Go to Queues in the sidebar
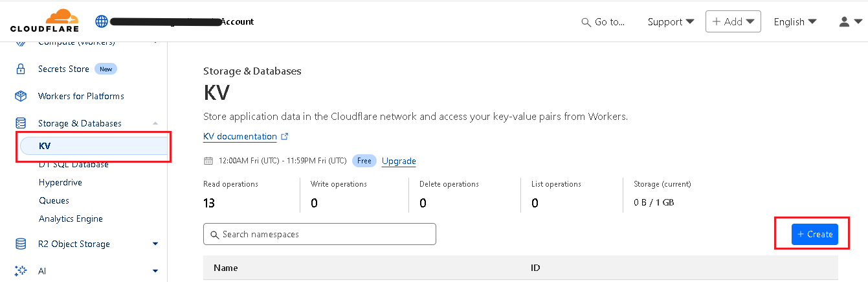868x282 pixels. pyautogui.click(x=54, y=200)
